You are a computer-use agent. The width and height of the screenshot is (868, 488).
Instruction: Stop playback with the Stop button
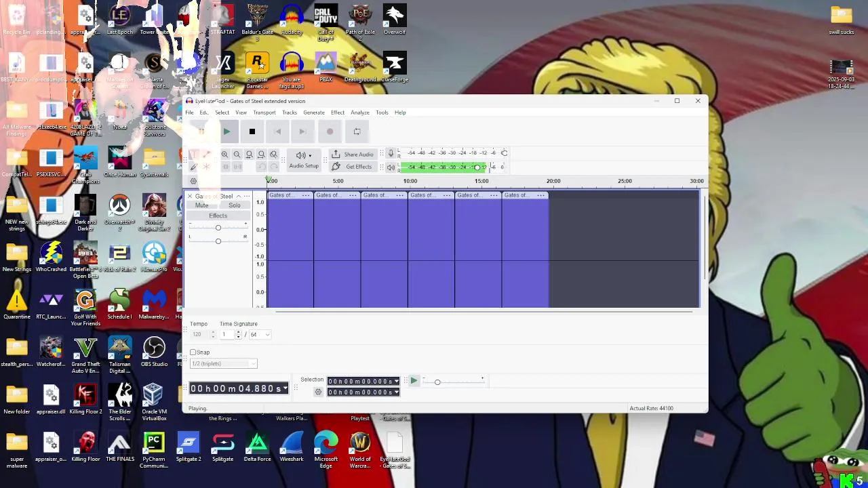pos(252,131)
